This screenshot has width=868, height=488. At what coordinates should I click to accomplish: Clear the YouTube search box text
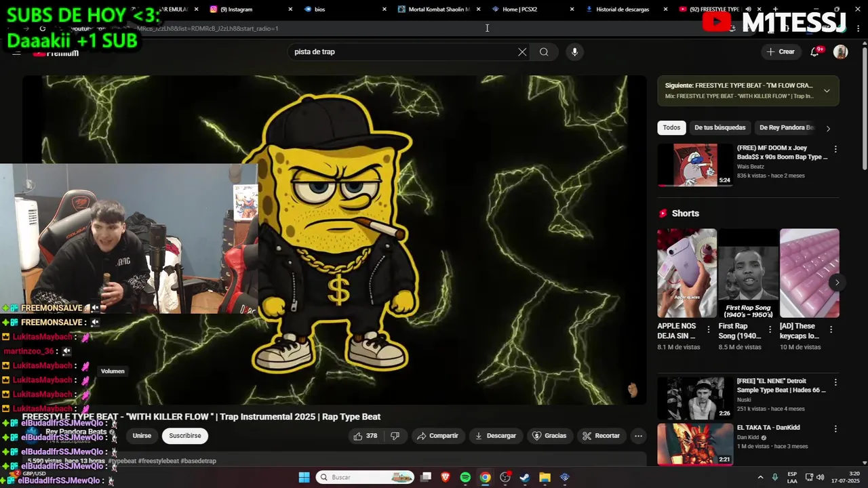(522, 52)
